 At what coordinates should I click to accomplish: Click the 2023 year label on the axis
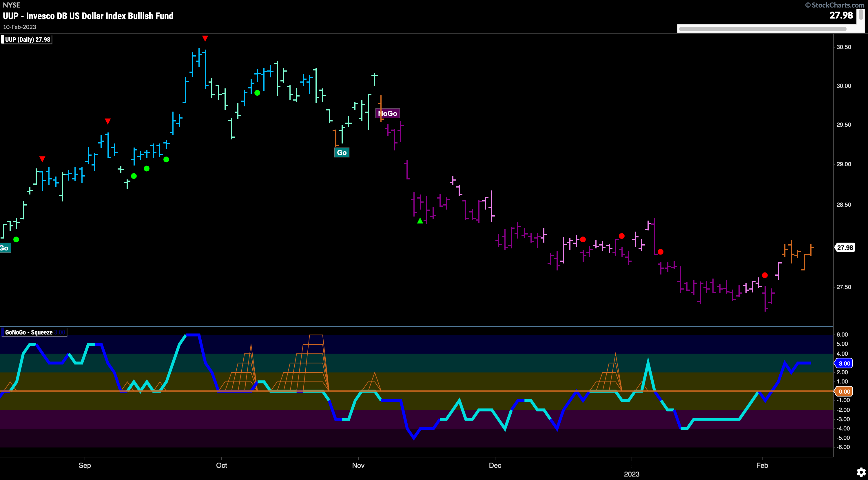coord(632,474)
